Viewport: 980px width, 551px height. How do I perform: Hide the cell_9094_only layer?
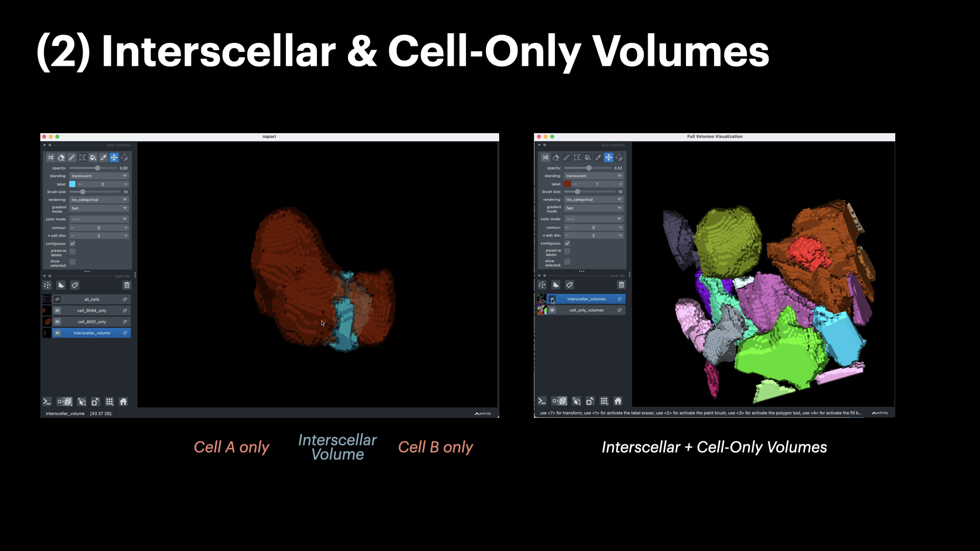coord(57,311)
